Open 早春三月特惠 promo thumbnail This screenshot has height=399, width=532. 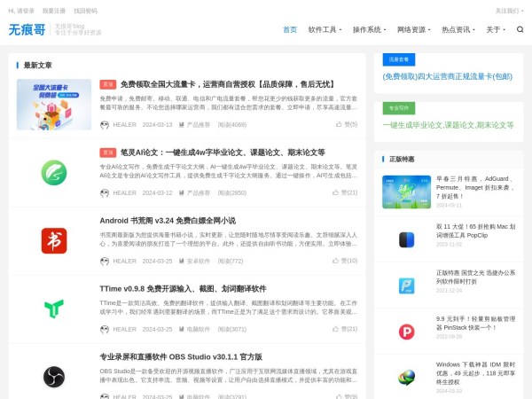pos(406,192)
